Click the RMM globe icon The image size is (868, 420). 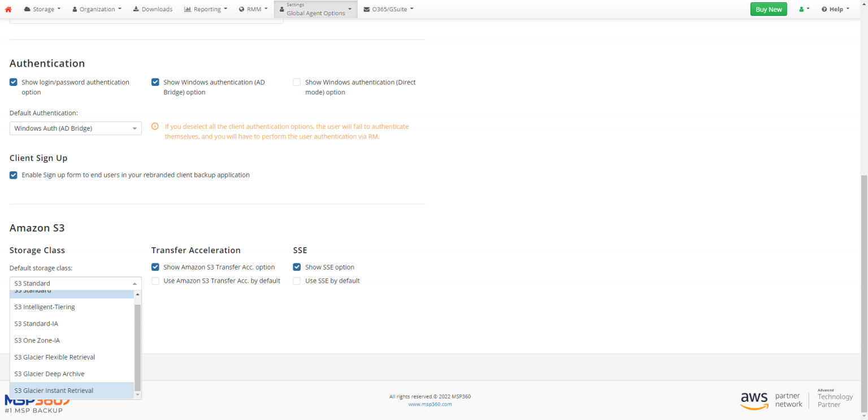click(241, 8)
